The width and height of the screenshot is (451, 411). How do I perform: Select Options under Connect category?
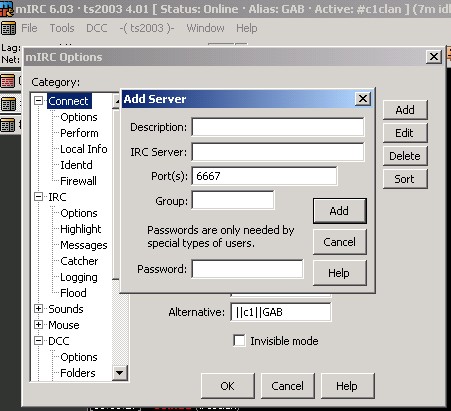click(79, 117)
